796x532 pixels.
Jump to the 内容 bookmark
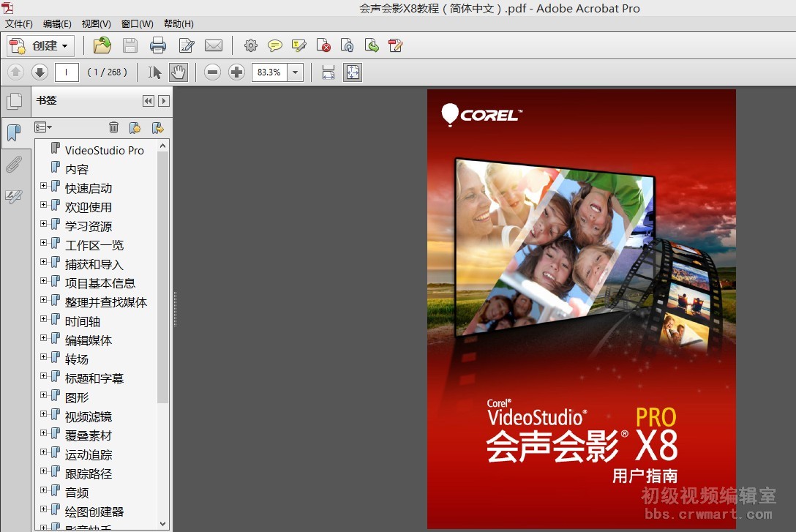[77, 169]
